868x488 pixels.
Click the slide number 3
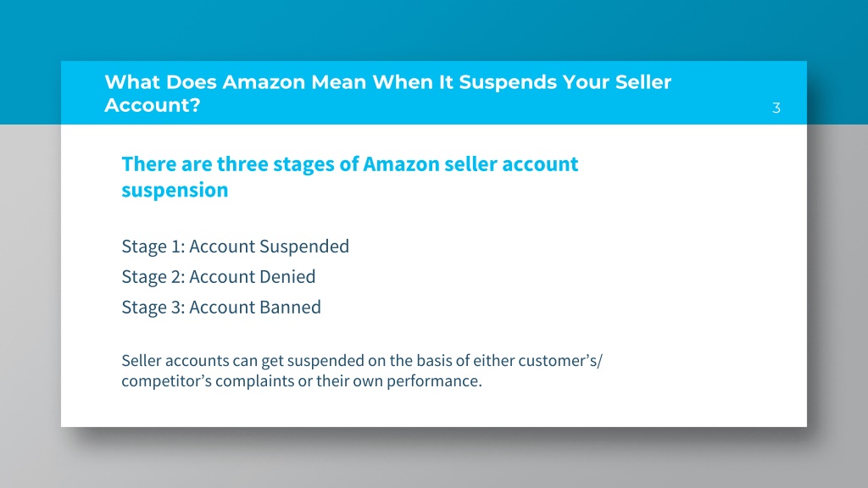click(x=776, y=108)
